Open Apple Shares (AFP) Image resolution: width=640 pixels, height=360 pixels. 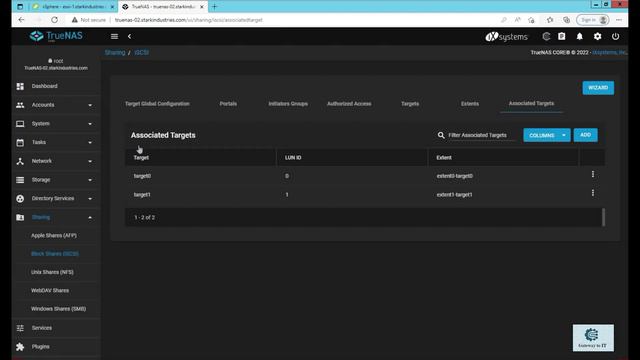54,236
